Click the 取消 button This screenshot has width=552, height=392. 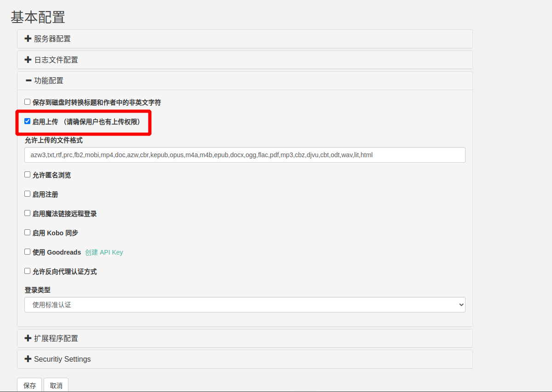pyautogui.click(x=56, y=385)
